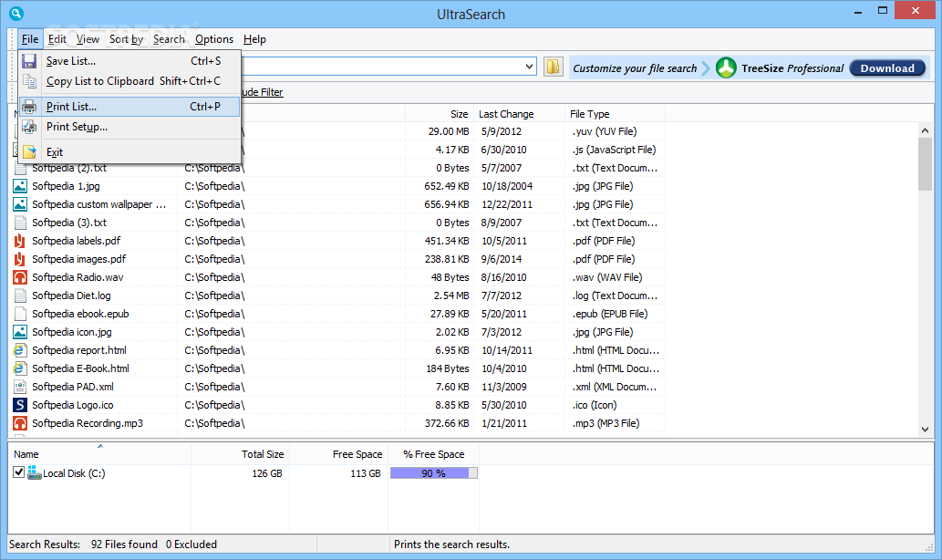This screenshot has height=560, width=942.
Task: Open the Edit menu
Action: [x=57, y=39]
